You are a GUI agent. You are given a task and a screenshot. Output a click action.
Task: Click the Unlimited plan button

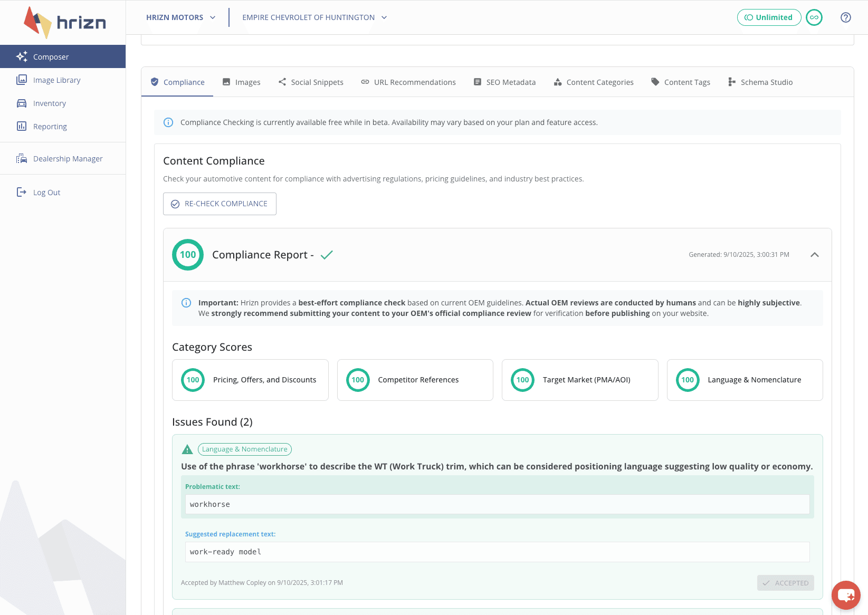coord(769,17)
